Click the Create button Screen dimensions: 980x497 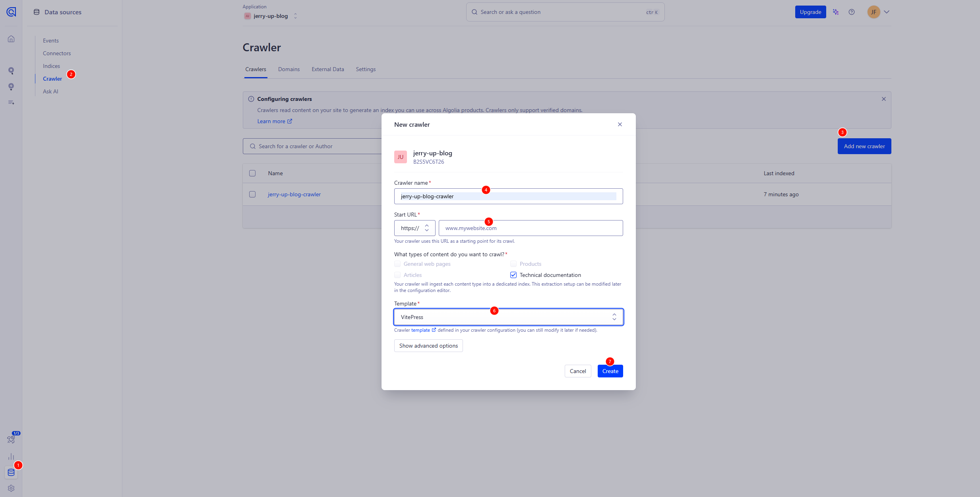(610, 371)
